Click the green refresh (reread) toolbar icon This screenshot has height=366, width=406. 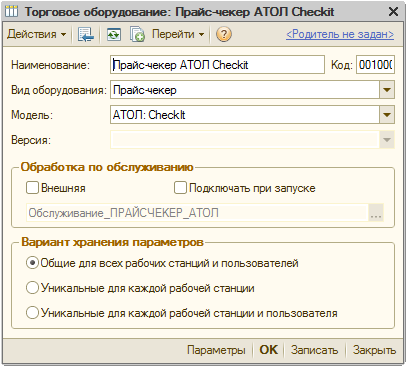[x=114, y=34]
